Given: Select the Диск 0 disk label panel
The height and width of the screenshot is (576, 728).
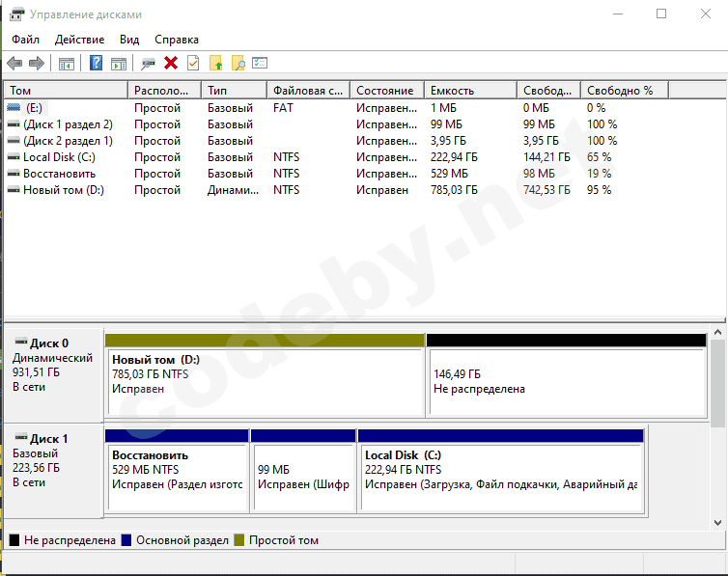Looking at the screenshot, I should coord(53,374).
